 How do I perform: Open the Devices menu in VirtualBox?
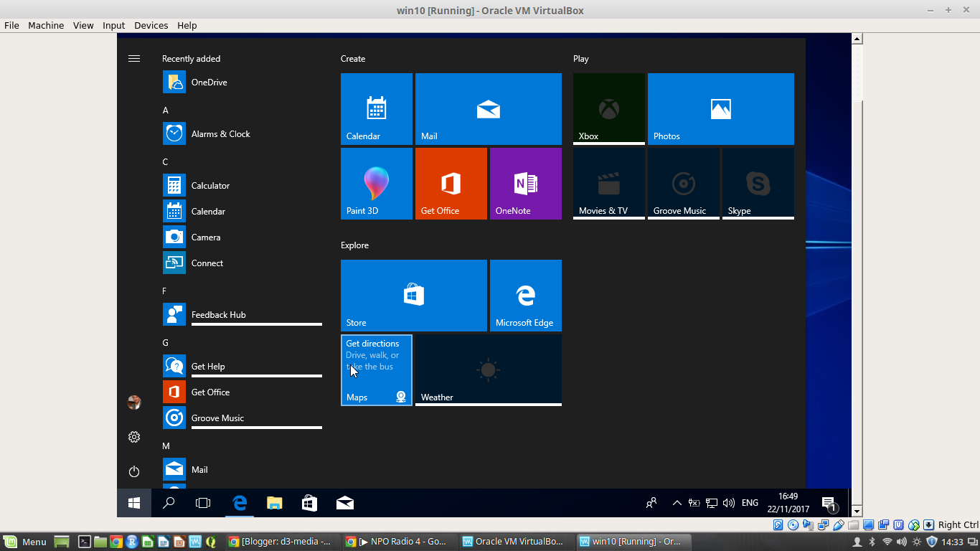coord(151,25)
